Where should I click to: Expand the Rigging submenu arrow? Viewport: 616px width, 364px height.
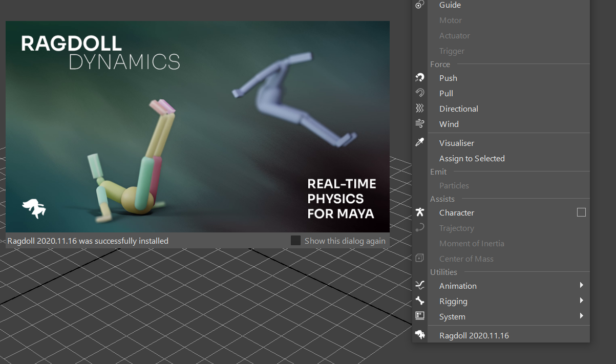tap(582, 301)
